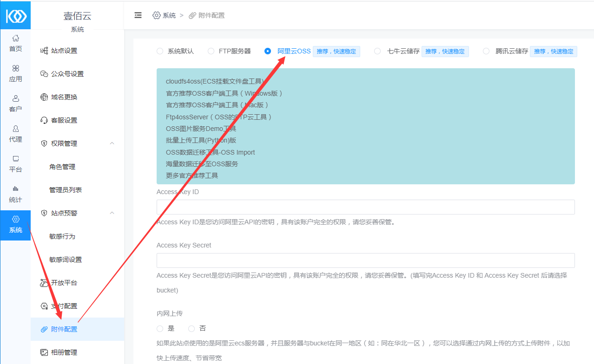
Task: Click breadcrumb 系统 text
Action: click(x=169, y=15)
